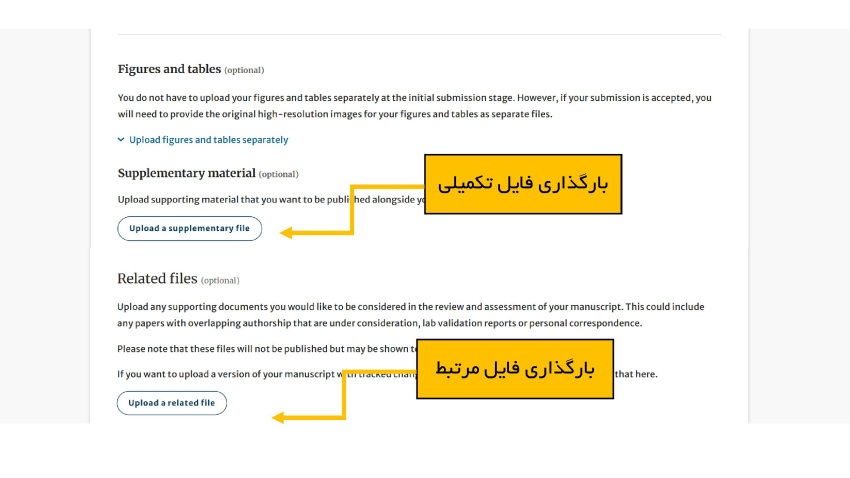Viewport: 850px width, 478px height.
Task: Click the optional label beside Figures and tables
Action: tap(244, 70)
